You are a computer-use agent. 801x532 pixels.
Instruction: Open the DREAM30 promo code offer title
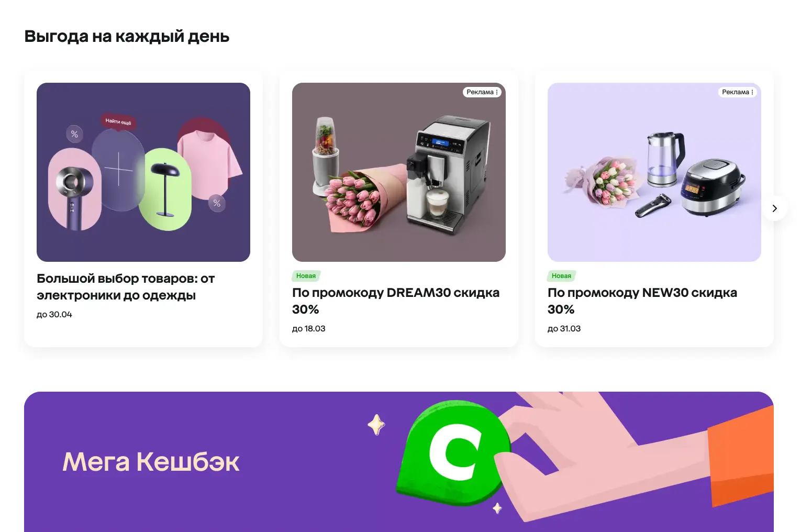(x=396, y=301)
